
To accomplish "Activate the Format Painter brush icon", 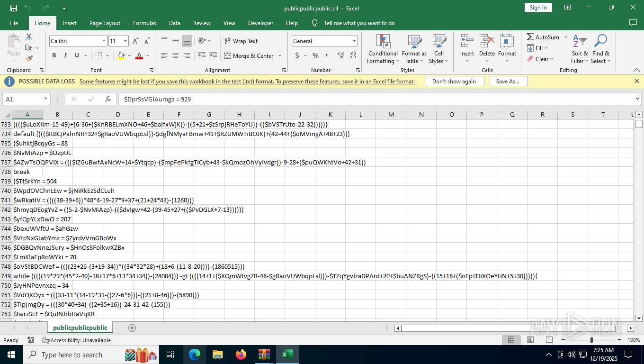I will (29, 59).
